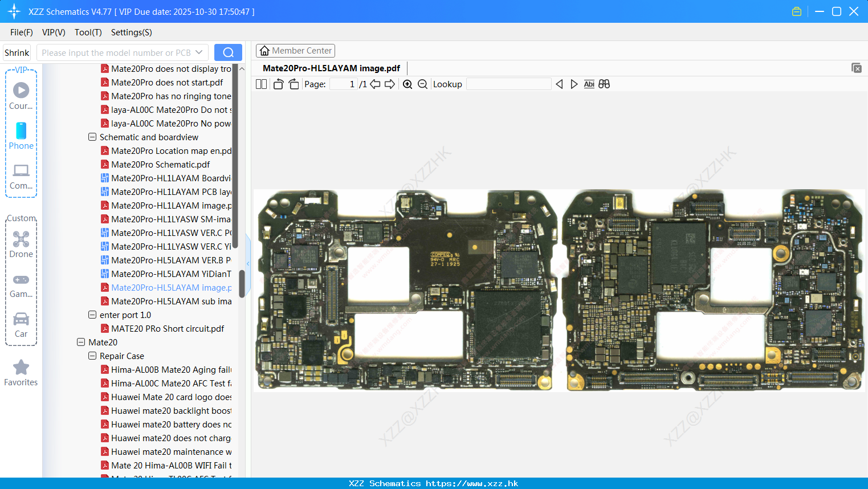The height and width of the screenshot is (489, 868).
Task: Open Huawei mate20 does not charge file
Action: pos(166,438)
